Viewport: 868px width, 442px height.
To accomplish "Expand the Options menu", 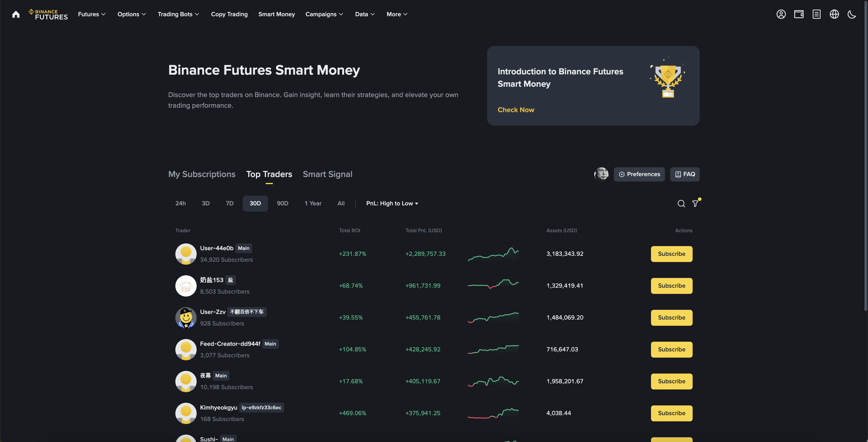I will (x=131, y=14).
